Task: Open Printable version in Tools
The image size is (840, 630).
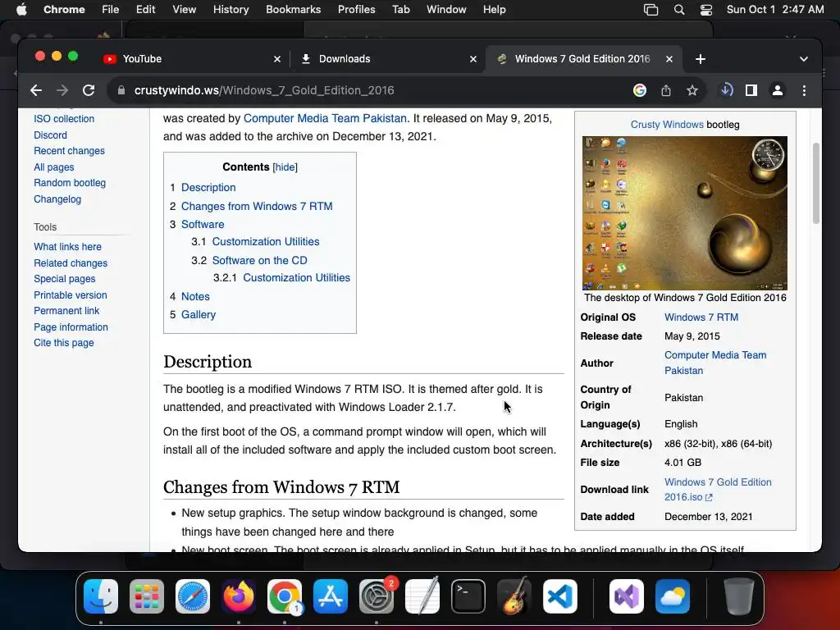Action: click(x=71, y=295)
